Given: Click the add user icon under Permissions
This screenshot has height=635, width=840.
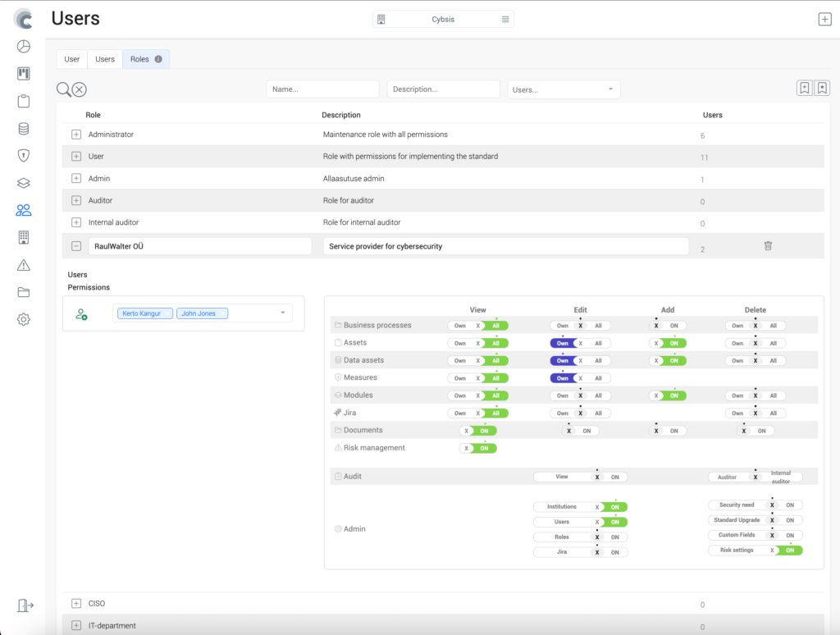Looking at the screenshot, I should coord(81,313).
